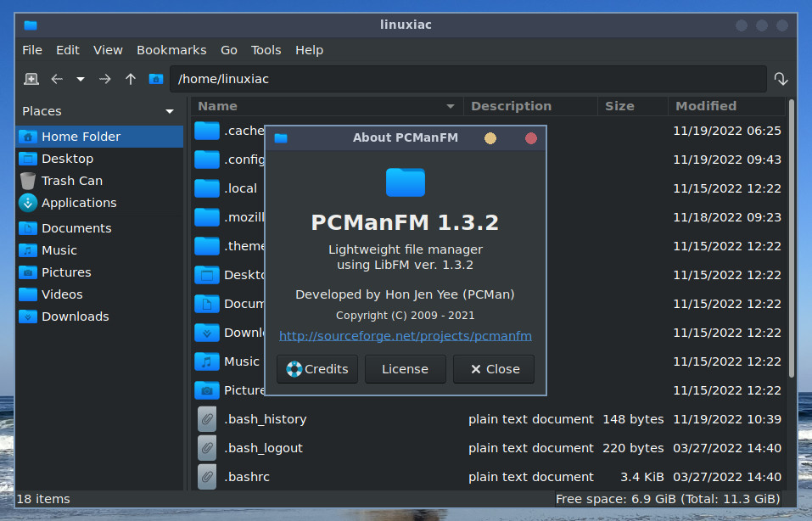The image size is (812, 521).
Task: Open the Tools menu
Action: point(266,50)
